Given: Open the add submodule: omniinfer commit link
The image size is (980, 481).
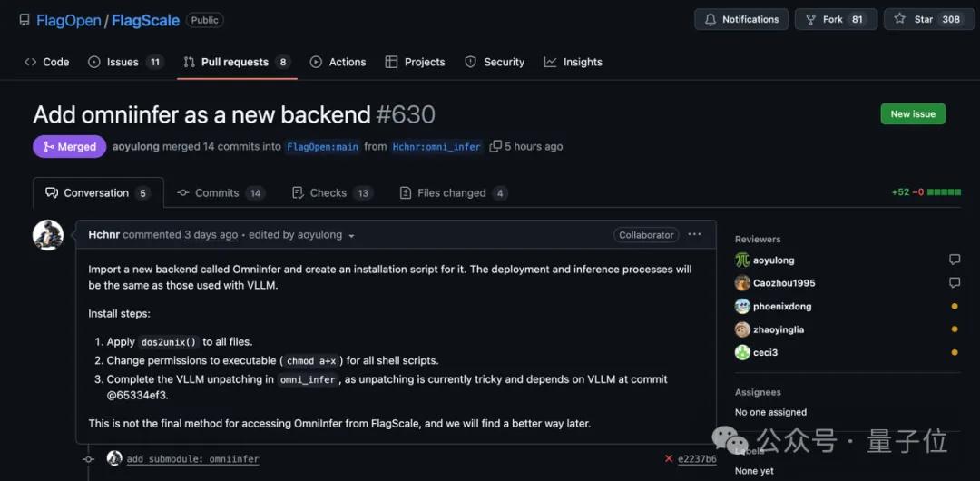Looking at the screenshot, I should coord(192,459).
